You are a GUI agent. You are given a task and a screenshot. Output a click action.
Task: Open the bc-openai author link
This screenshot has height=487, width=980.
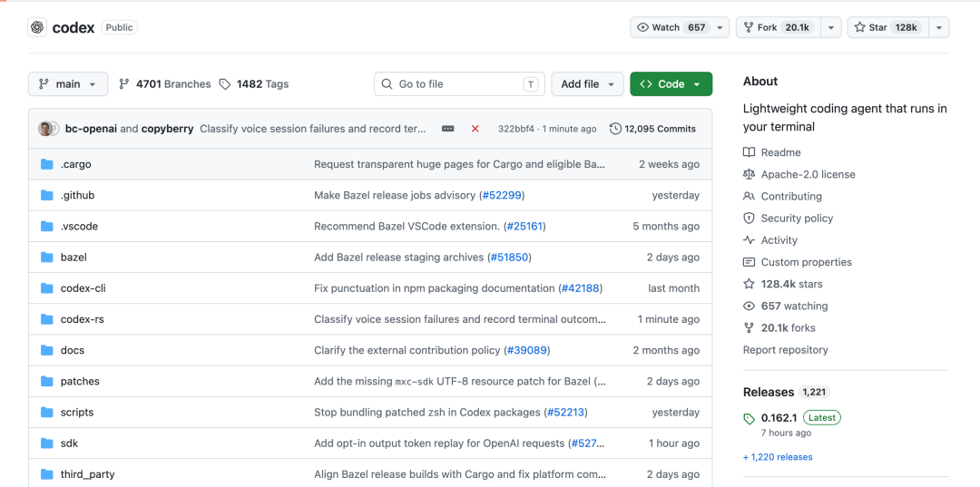pos(91,129)
